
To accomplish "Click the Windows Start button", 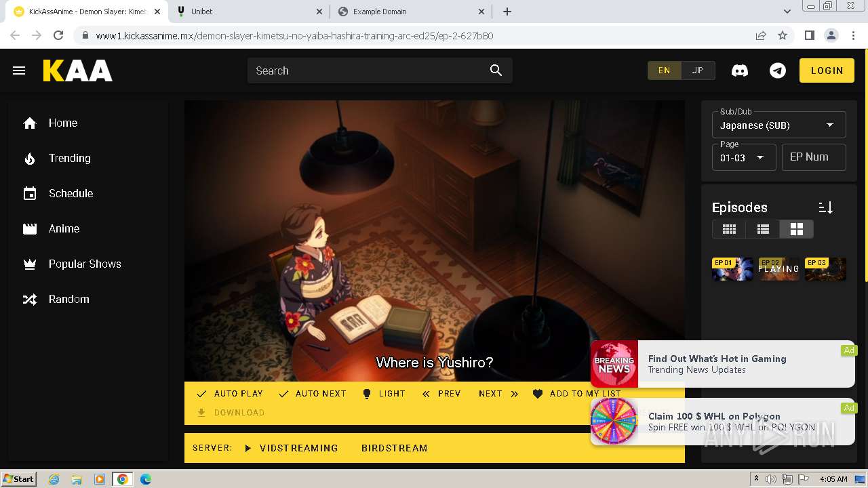I will click(x=19, y=479).
